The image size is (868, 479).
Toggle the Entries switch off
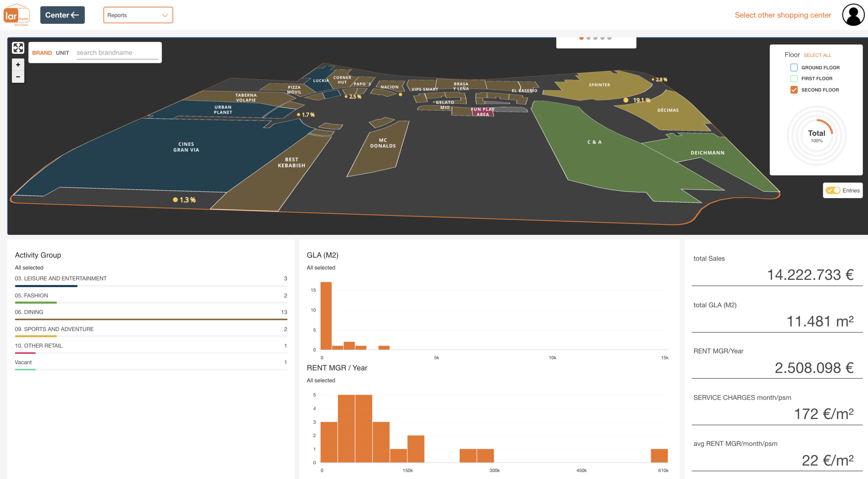point(833,190)
